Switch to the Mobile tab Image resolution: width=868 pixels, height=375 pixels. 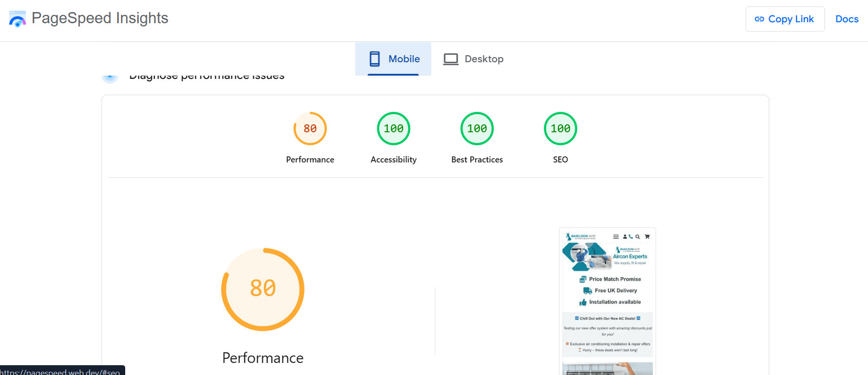tap(393, 59)
